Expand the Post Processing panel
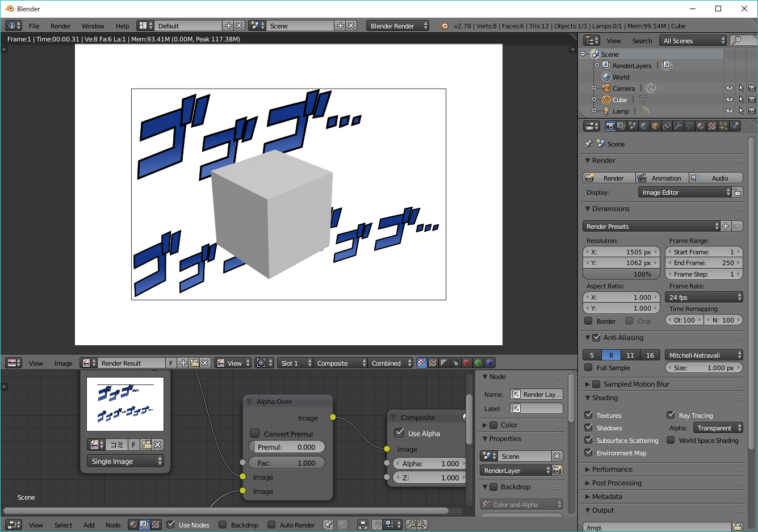Viewport: 758px width, 532px height. (x=617, y=483)
